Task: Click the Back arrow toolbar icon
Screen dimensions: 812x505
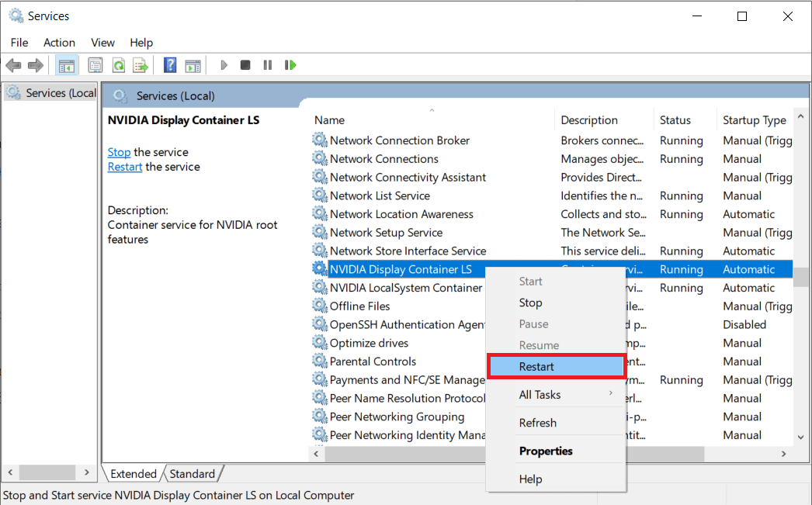Action: (x=13, y=65)
